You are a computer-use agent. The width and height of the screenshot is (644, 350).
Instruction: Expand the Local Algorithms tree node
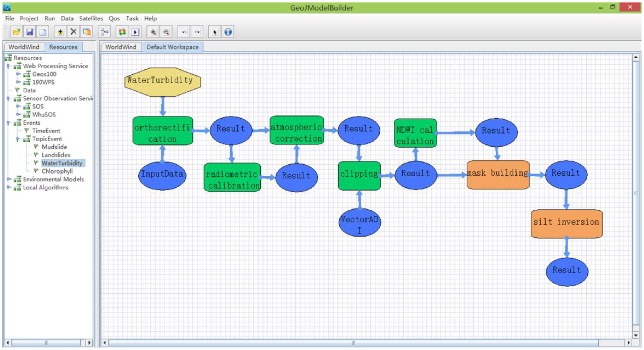click(9, 187)
